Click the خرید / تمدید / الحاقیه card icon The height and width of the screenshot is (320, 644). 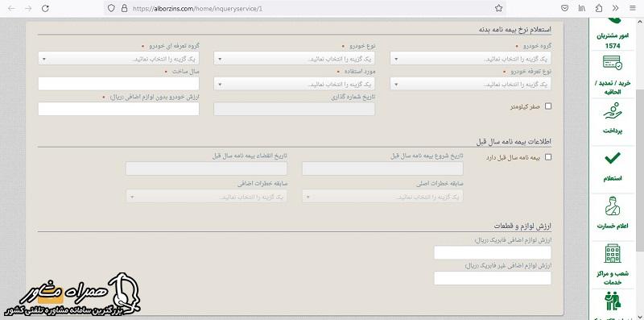coord(613,63)
